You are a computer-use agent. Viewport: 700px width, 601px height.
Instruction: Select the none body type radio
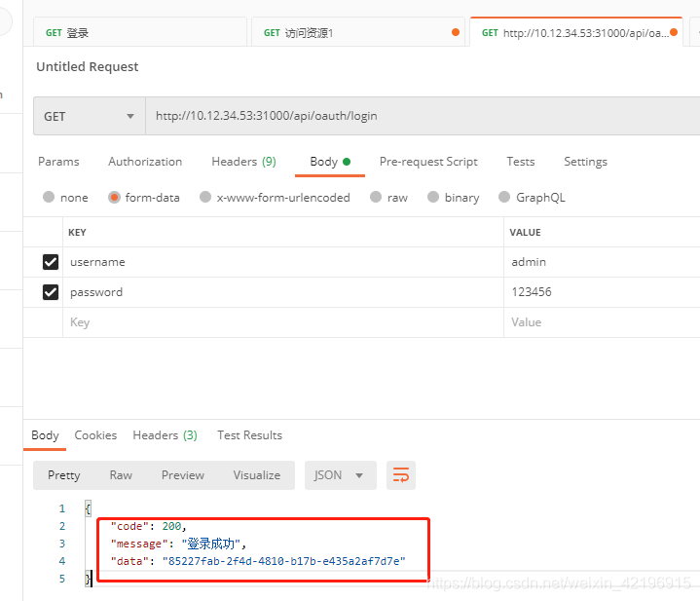49,197
